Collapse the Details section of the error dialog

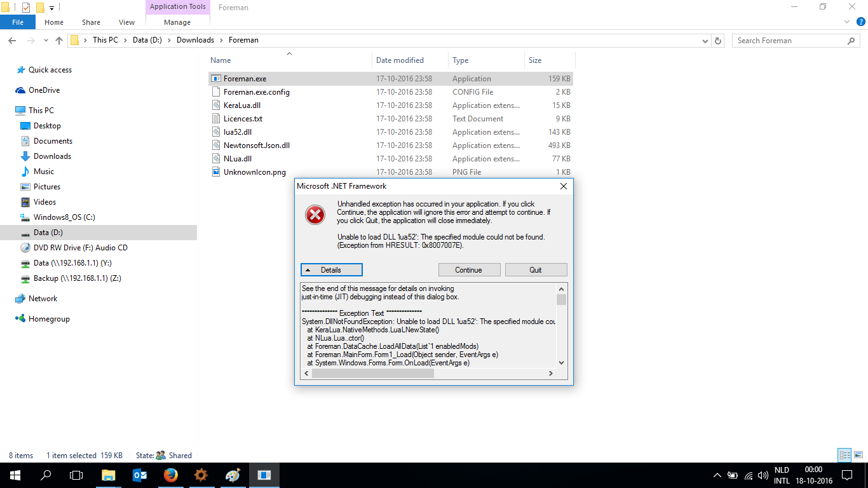[x=331, y=270]
